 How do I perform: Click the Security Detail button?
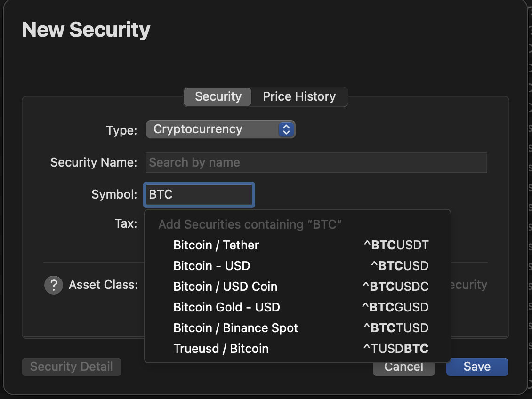pyautogui.click(x=72, y=367)
